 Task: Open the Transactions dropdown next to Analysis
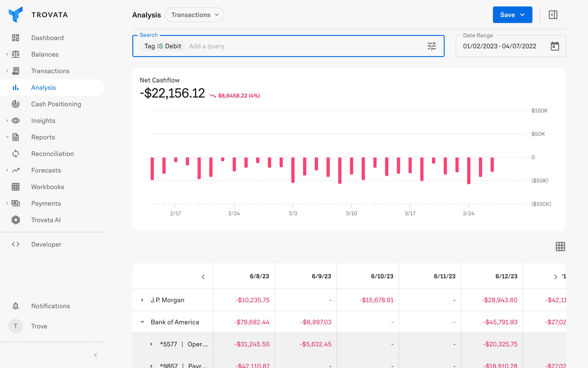[x=194, y=14]
